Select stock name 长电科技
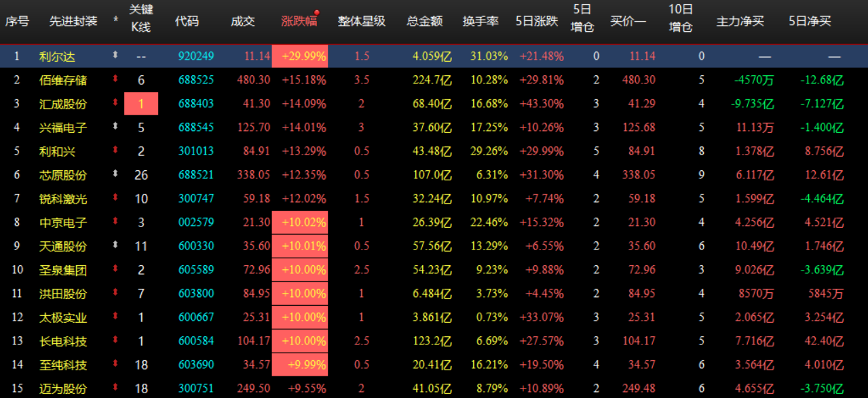Image resolution: width=868 pixels, height=398 pixels. pos(63,341)
